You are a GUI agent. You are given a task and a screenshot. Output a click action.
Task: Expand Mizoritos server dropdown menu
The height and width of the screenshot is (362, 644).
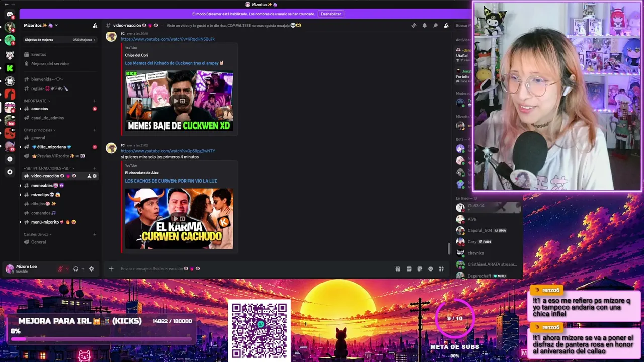click(41, 25)
